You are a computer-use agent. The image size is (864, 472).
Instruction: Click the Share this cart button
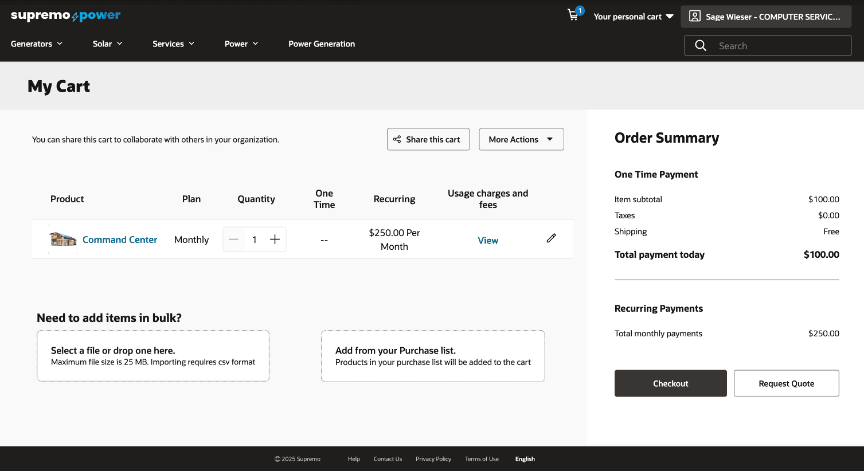[428, 139]
